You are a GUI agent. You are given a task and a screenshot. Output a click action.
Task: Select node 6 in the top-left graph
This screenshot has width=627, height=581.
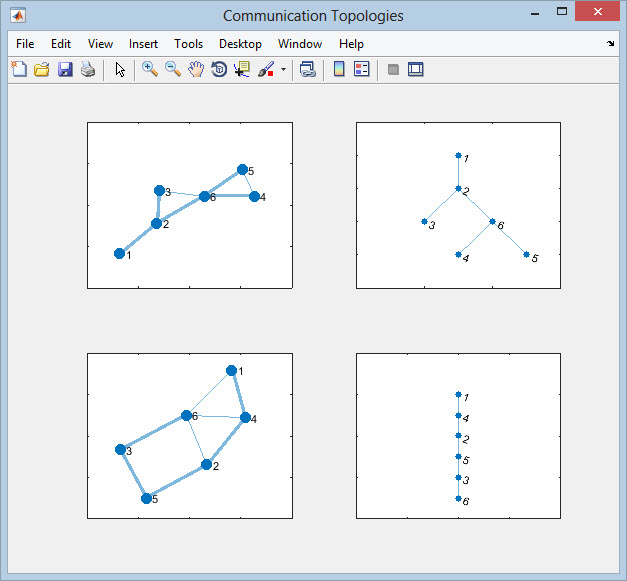(x=204, y=196)
